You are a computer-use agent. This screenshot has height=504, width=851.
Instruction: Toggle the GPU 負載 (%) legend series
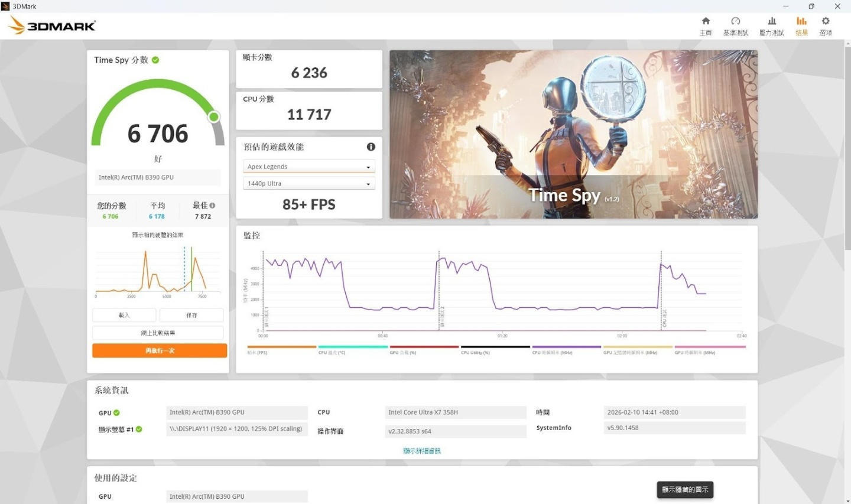tap(424, 347)
